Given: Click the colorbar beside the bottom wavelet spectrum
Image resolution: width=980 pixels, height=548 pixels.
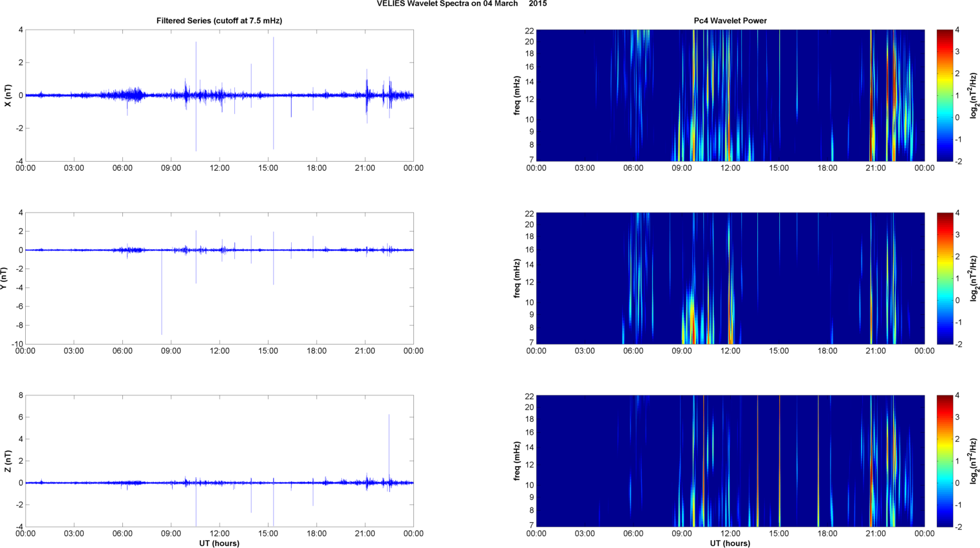Looking at the screenshot, I should pyautogui.click(x=945, y=461).
